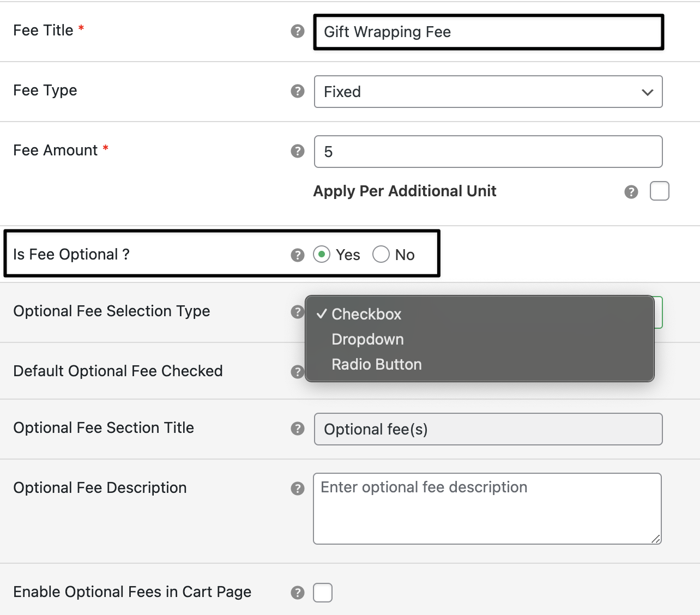Select No for Is Fee Optional
The height and width of the screenshot is (615, 700).
click(x=381, y=255)
